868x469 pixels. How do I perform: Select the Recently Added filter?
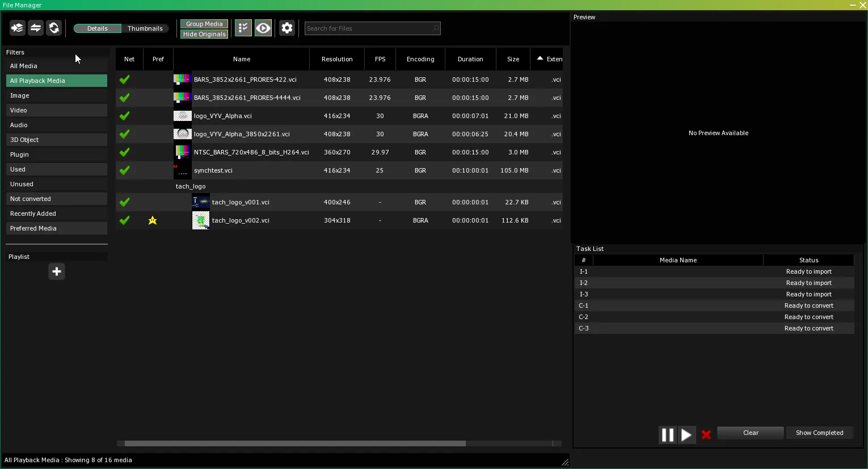click(57, 213)
